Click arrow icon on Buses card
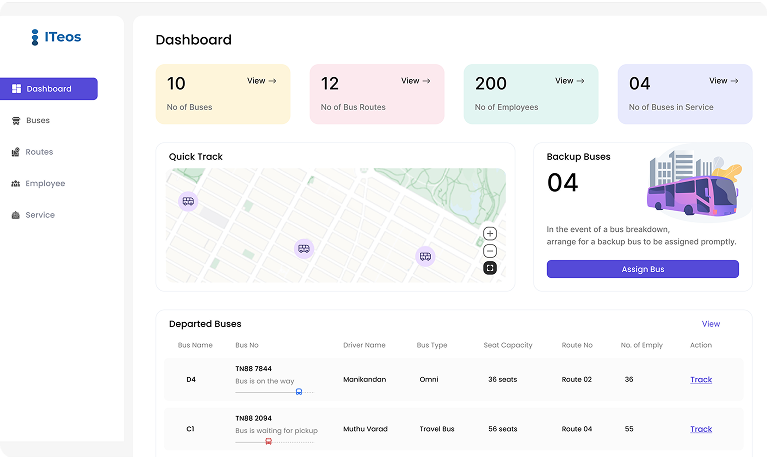This screenshot has width=768, height=458. [272, 81]
